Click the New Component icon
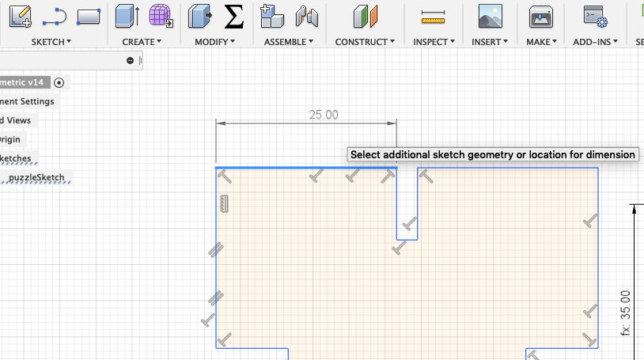Image resolution: width=644 pixels, height=360 pixels. [x=272, y=17]
